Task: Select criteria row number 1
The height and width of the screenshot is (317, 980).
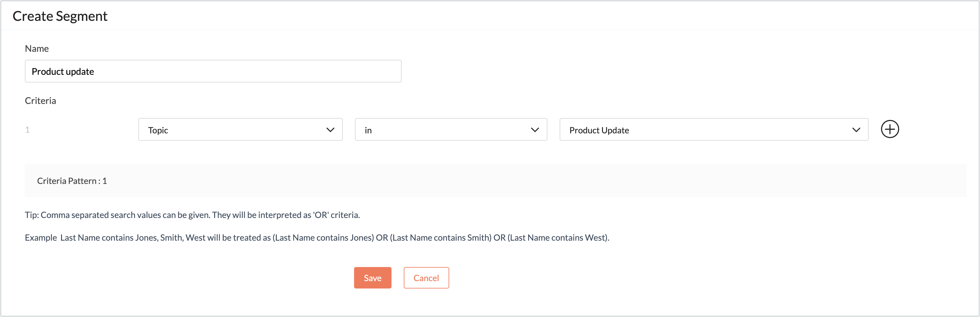Action: pyautogui.click(x=27, y=130)
